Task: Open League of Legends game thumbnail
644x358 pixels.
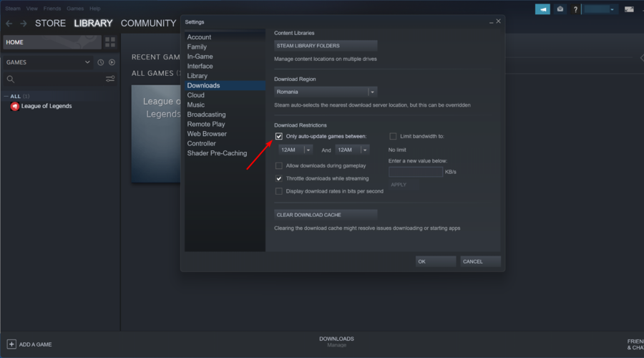Action: (x=156, y=134)
